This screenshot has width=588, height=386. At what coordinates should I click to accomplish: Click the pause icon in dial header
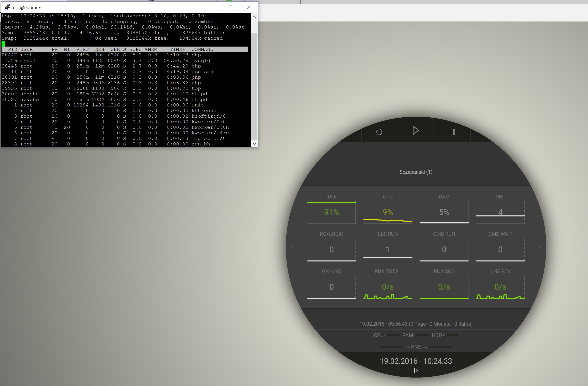(x=453, y=132)
